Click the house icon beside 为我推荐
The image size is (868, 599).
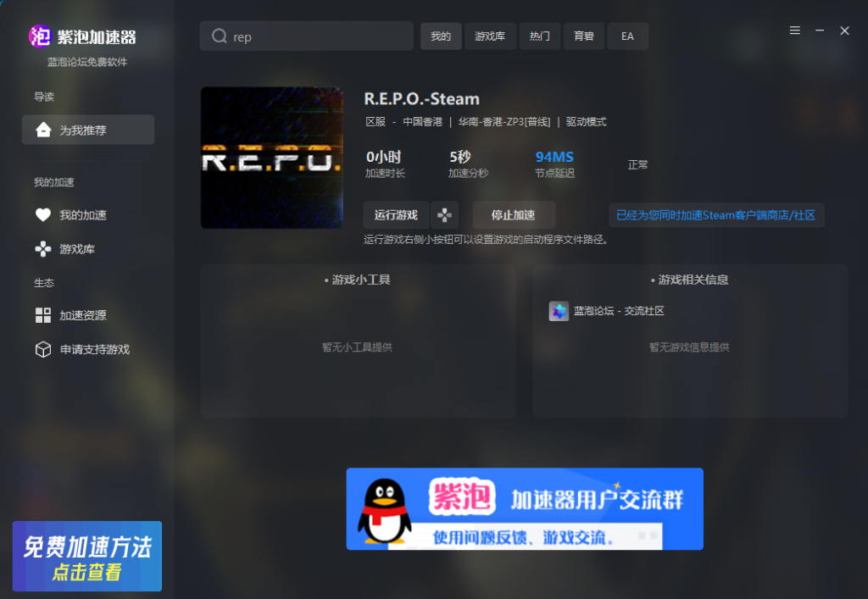(x=43, y=130)
